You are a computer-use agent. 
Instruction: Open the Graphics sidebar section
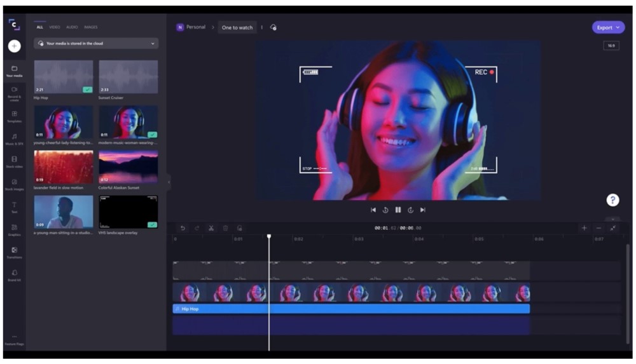(x=14, y=230)
